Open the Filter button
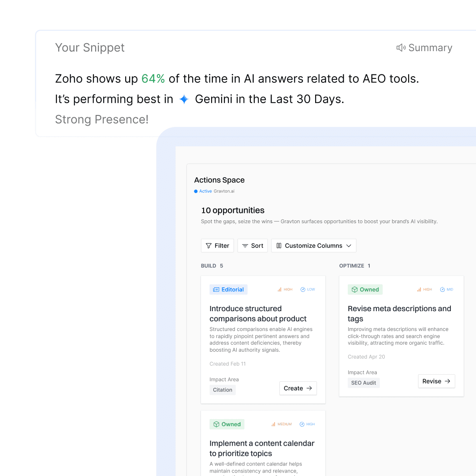 [x=217, y=245]
